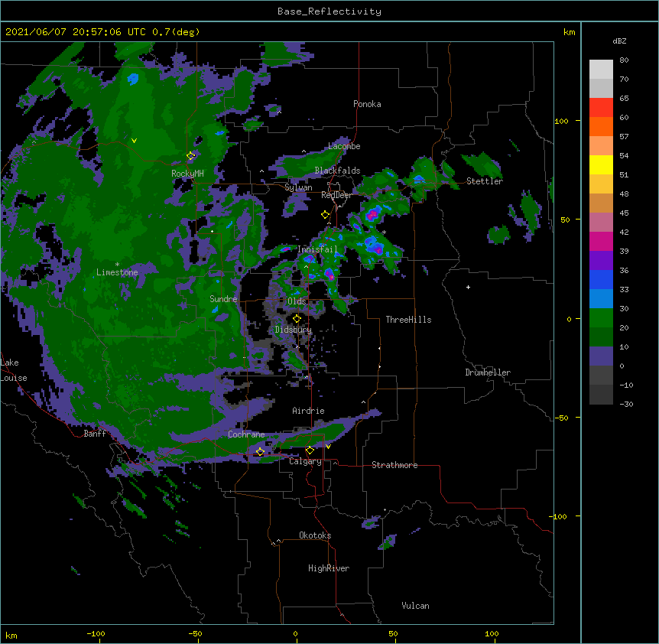Click the Limestone label
Image resolution: width=659 pixels, height=644 pixels.
pyautogui.click(x=117, y=272)
